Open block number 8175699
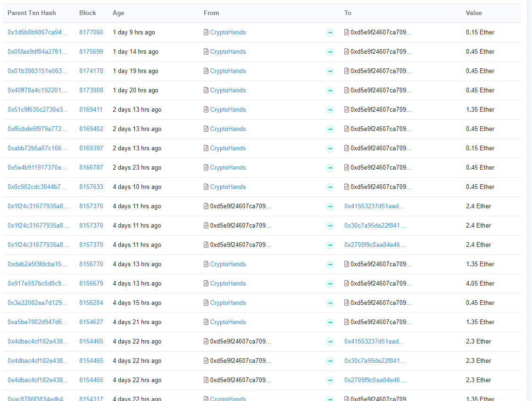532x401 pixels. 91,51
